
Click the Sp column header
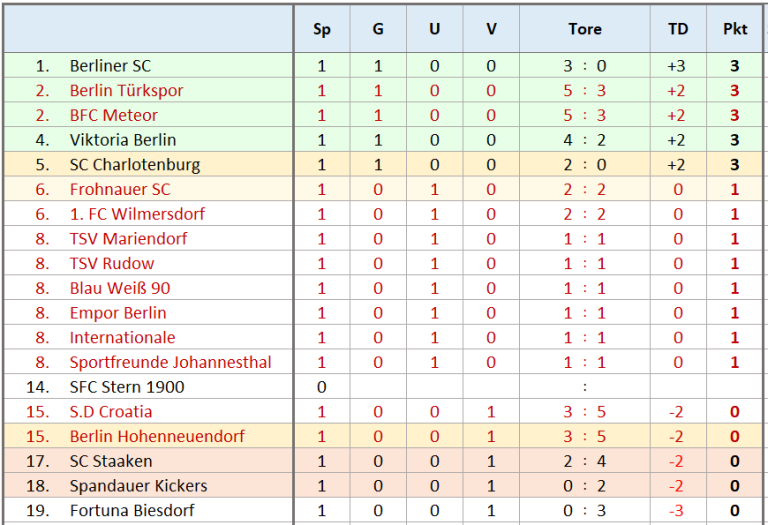pos(322,29)
